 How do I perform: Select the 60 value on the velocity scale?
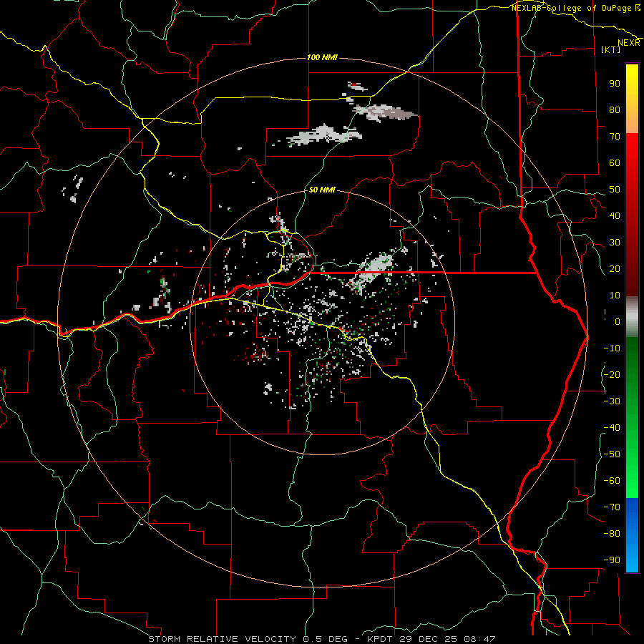(x=615, y=163)
